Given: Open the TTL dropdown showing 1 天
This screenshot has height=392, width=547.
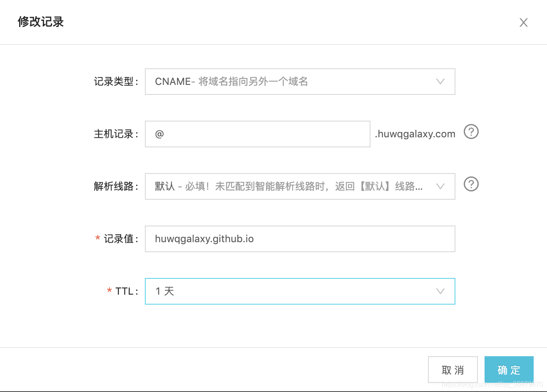Looking at the screenshot, I should coord(300,291).
